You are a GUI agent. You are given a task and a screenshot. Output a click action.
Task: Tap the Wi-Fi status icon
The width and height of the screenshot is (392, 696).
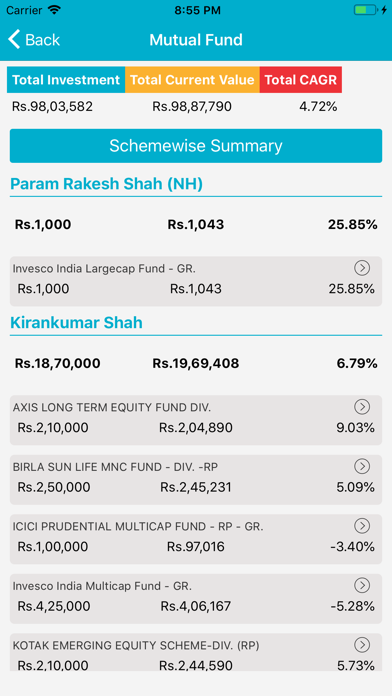tap(54, 10)
